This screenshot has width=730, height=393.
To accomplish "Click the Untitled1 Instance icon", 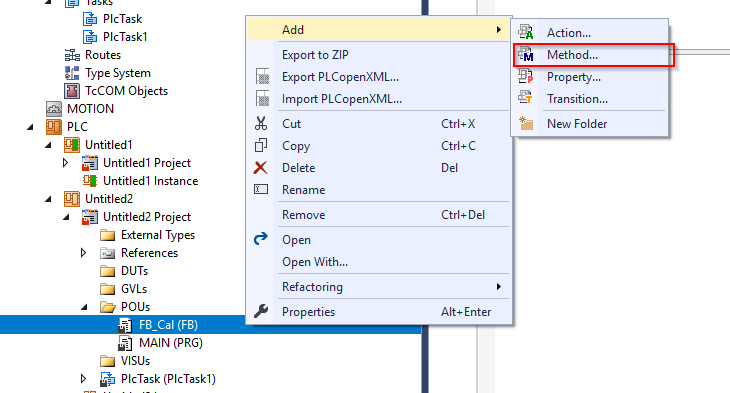I will click(90, 180).
